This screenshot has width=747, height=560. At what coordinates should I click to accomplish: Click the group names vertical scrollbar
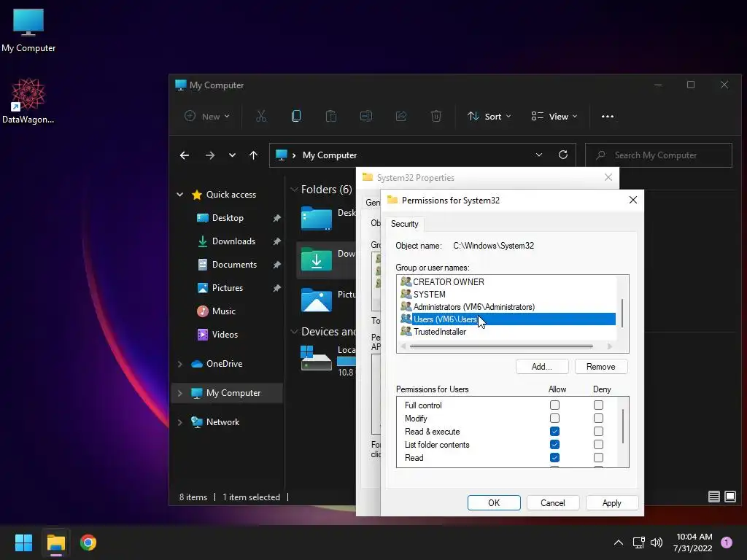[622, 313]
